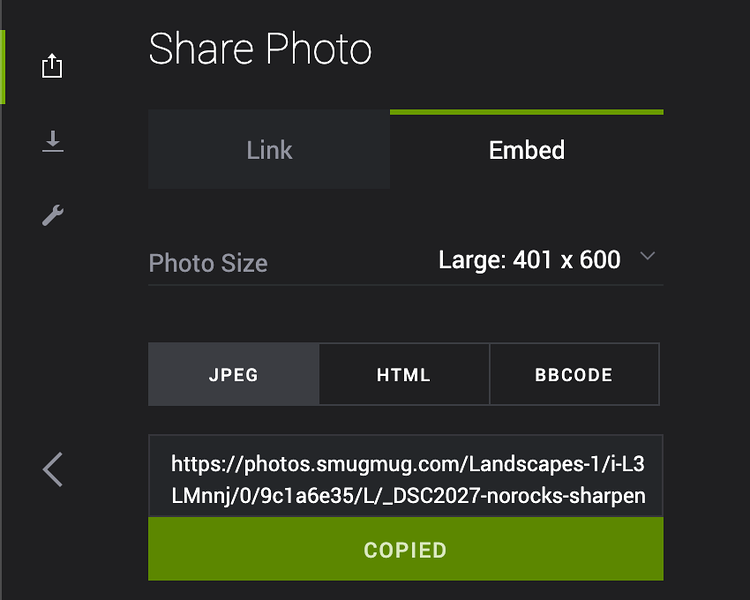Click the green underline above the Embed tab
The width and height of the screenshot is (750, 600).
[527, 112]
